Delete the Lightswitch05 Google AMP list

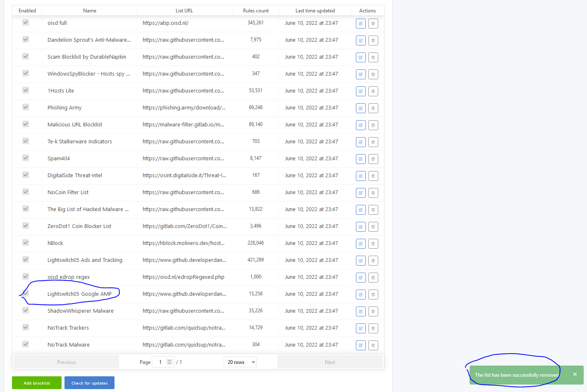coord(373,295)
